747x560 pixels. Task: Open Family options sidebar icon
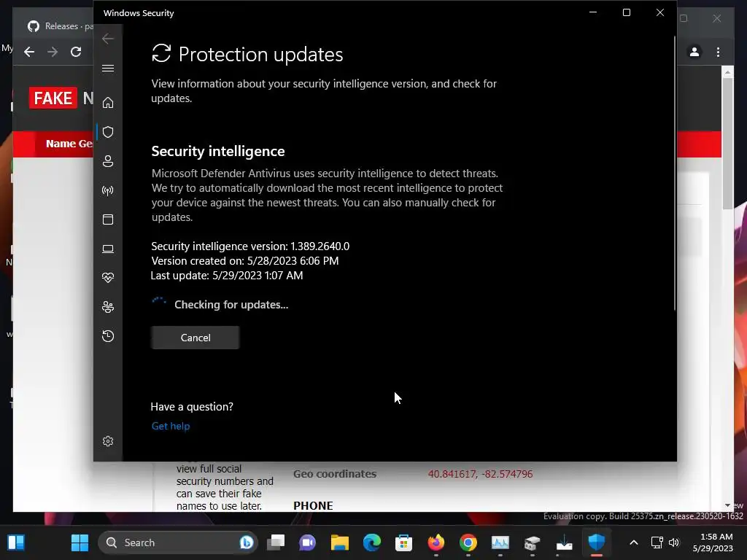pos(108,307)
